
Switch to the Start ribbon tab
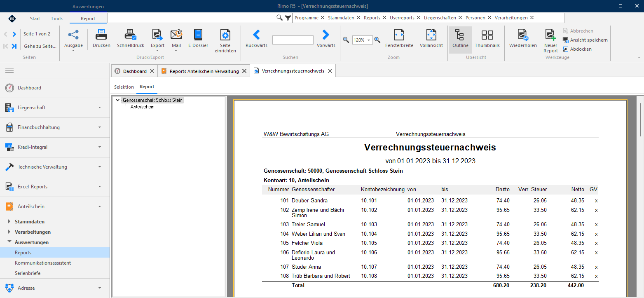(35, 19)
